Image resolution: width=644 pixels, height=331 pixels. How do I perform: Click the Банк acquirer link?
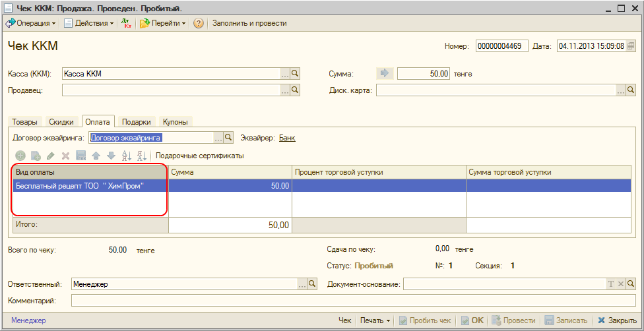[287, 138]
